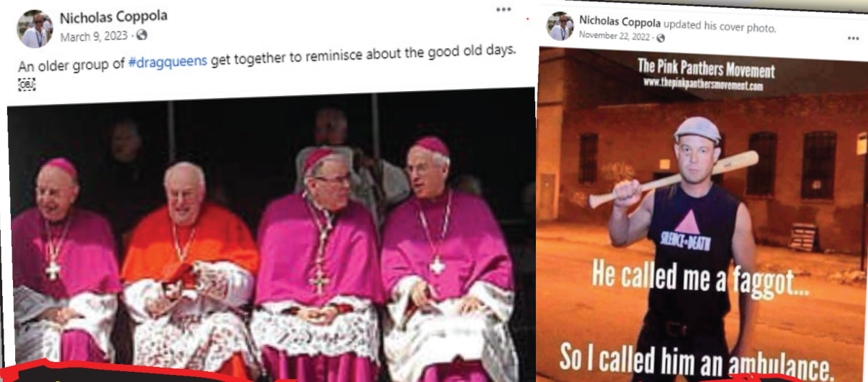Open the options menu on March 9 post

pos(504,9)
